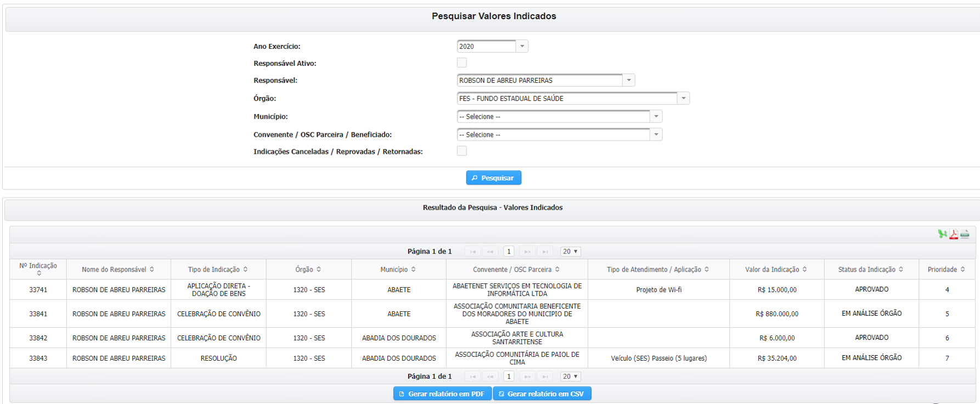The width and height of the screenshot is (980, 404).
Task: Click Gerar relatório em PDF button
Action: [442, 394]
